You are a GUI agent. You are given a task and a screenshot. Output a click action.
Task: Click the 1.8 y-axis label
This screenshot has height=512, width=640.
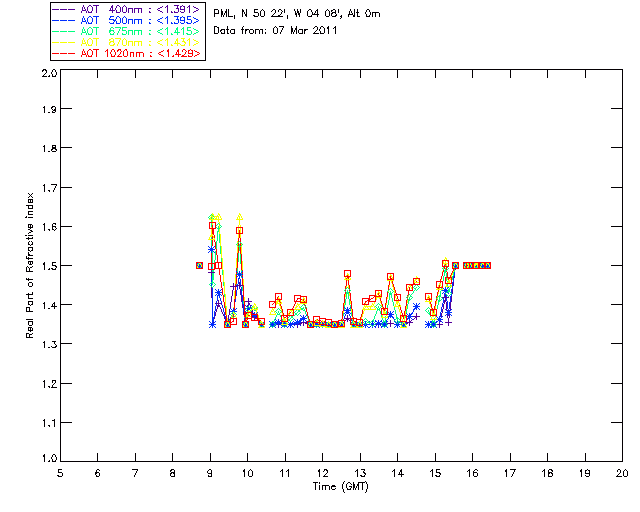49,148
